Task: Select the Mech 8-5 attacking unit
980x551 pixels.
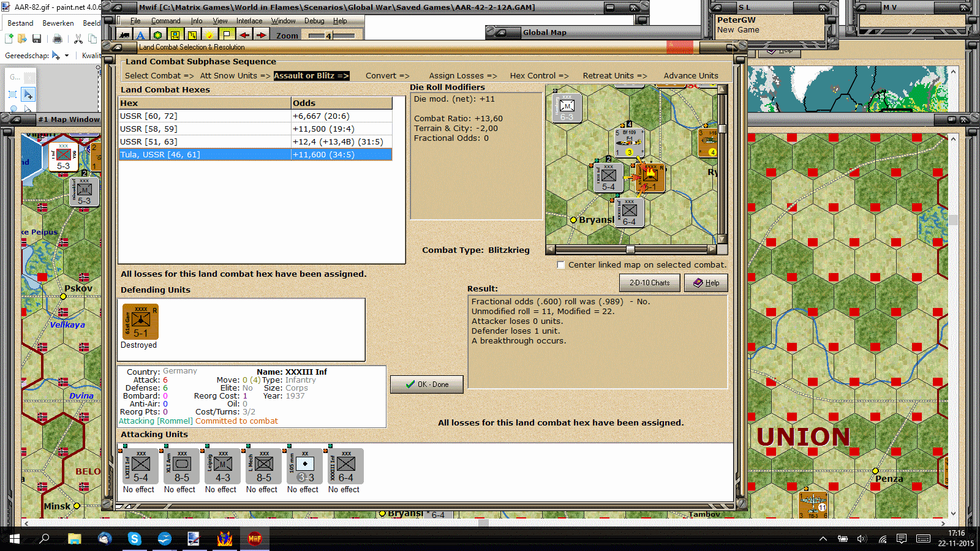Action: point(264,467)
